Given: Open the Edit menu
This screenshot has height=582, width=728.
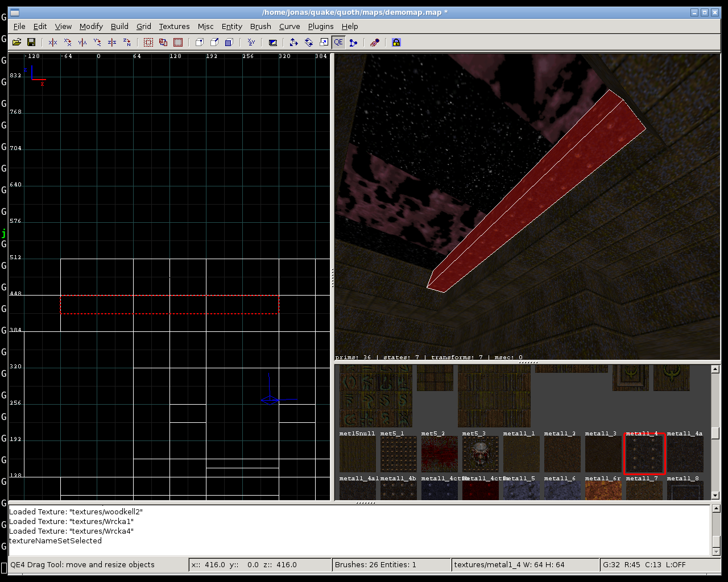Looking at the screenshot, I should pyautogui.click(x=40, y=26).
